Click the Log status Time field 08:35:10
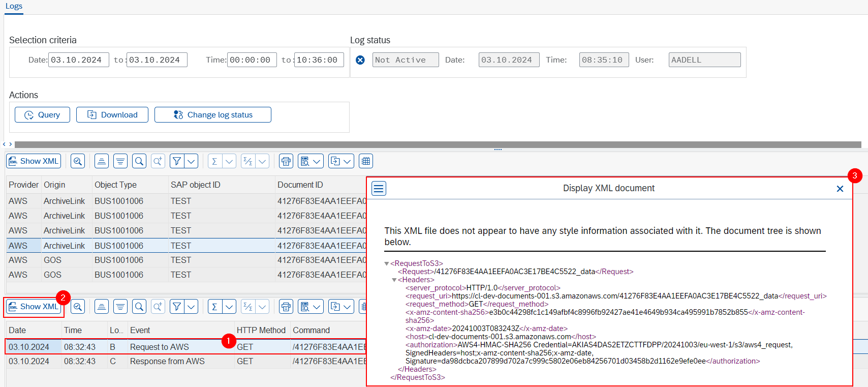This screenshot has width=868, height=387. pos(604,60)
